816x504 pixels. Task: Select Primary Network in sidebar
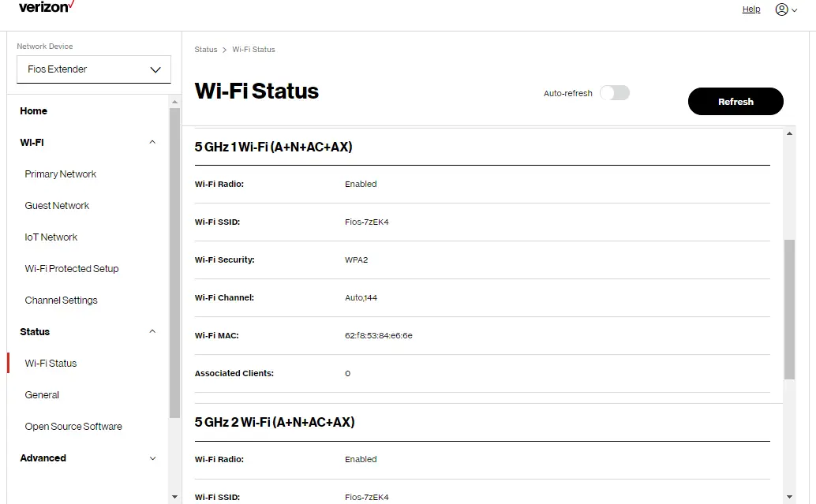(x=60, y=174)
